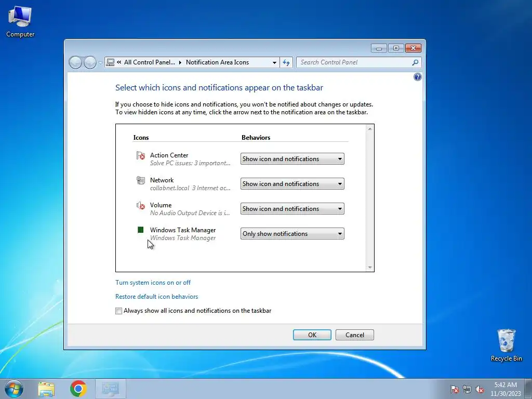Image resolution: width=532 pixels, height=399 pixels.
Task: Click the Control Panel taskbar button
Action: tap(111, 389)
